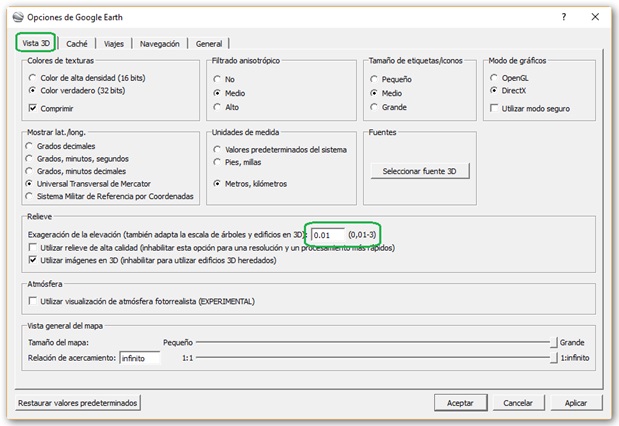Enable Utilizar relieve de alta calidad

click(x=212, y=248)
